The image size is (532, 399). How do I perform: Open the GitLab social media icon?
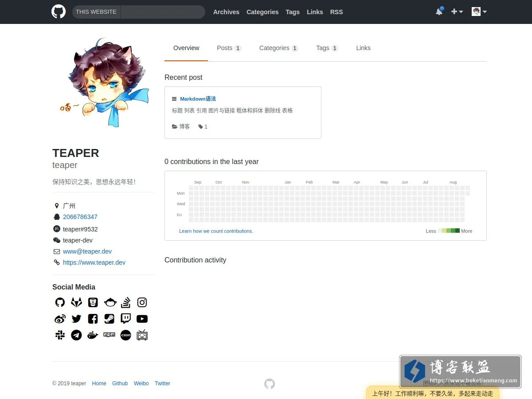click(x=76, y=302)
